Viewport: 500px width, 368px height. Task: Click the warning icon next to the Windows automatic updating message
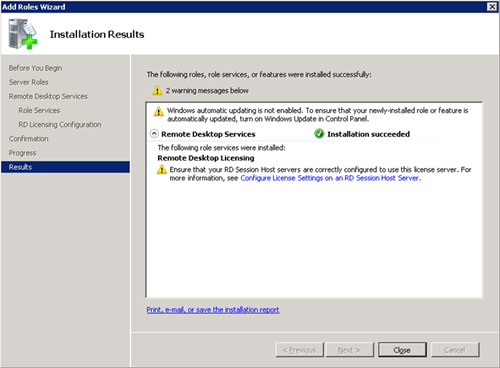point(158,111)
